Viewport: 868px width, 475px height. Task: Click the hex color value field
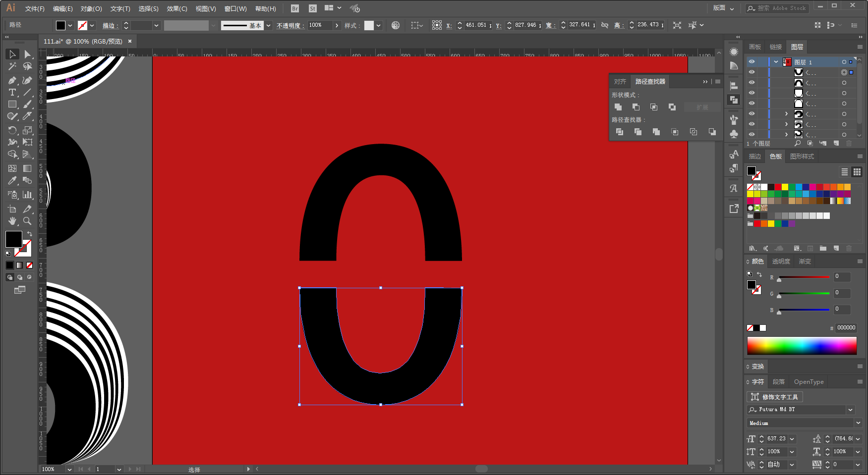point(846,328)
